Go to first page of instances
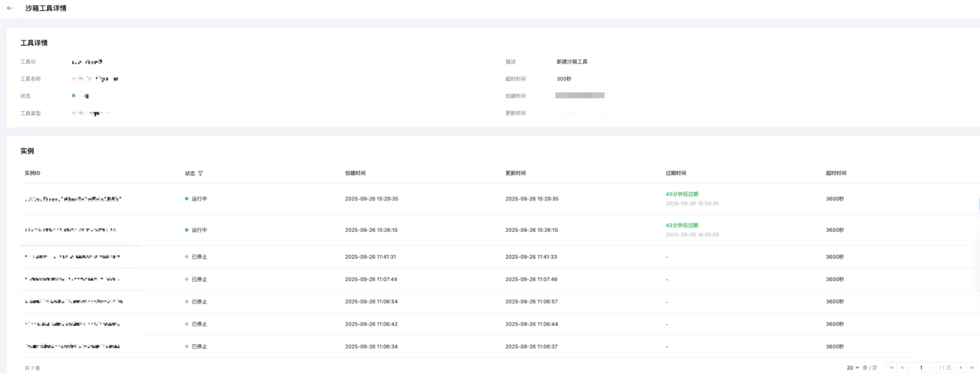The height and width of the screenshot is (373, 980). (891, 368)
